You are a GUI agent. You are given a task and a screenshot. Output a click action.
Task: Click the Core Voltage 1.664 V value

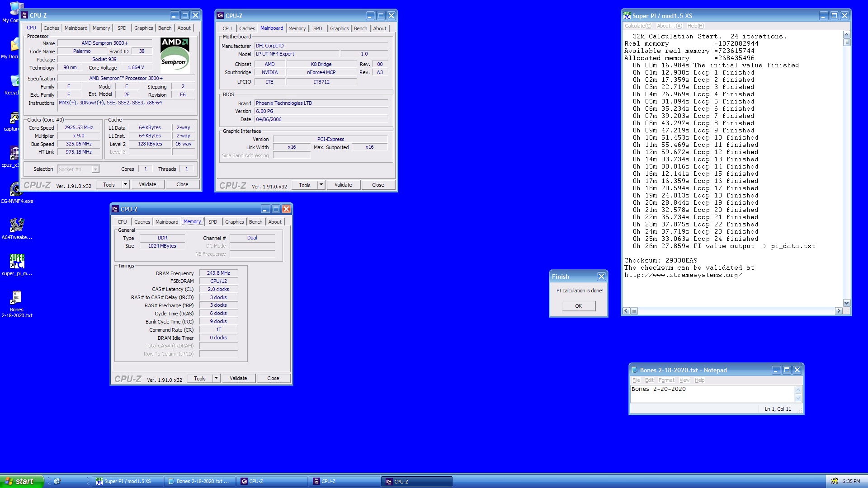(136, 67)
